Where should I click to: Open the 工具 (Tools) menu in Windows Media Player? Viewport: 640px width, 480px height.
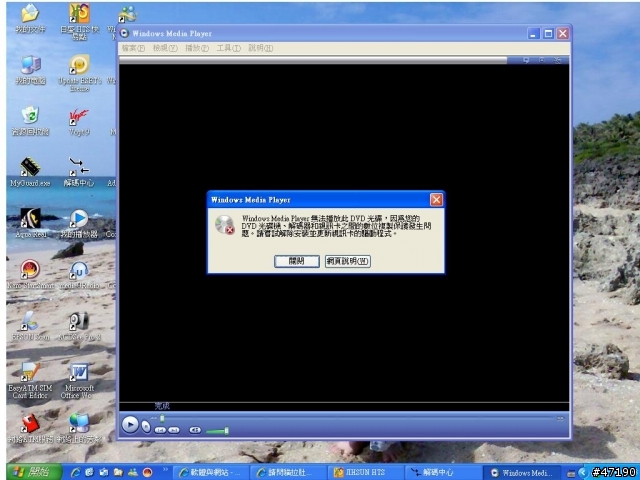tap(228, 48)
